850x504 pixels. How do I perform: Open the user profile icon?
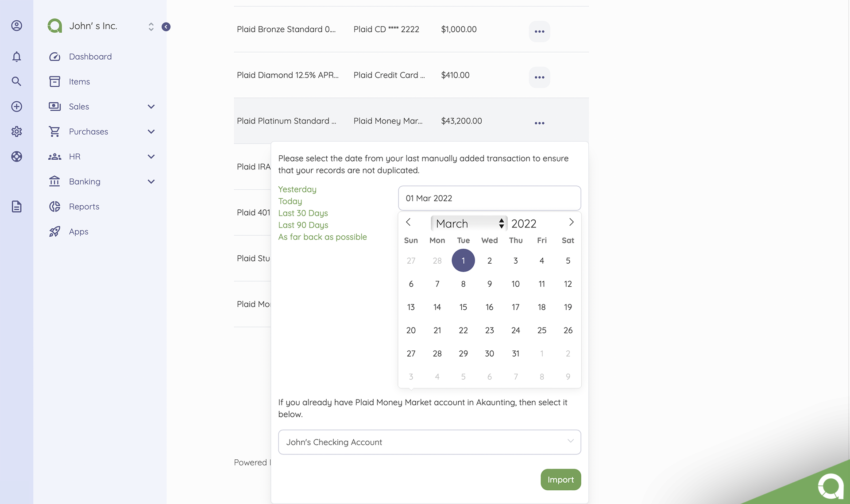pyautogui.click(x=16, y=26)
